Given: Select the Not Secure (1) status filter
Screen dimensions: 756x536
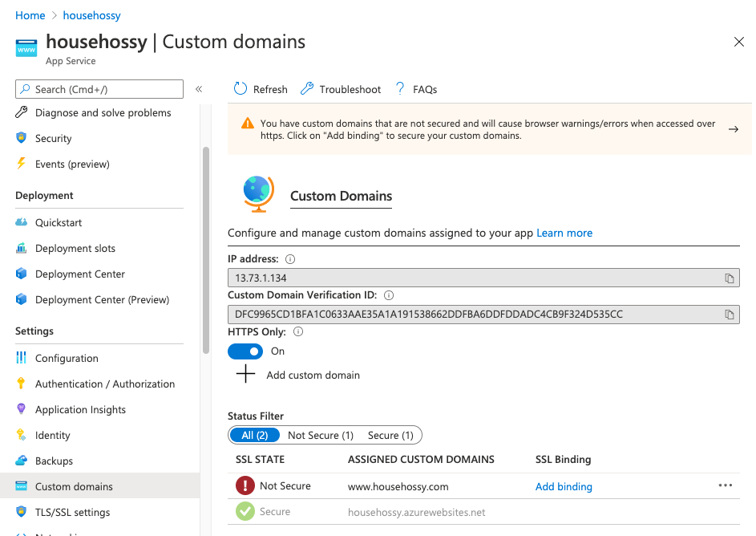Looking at the screenshot, I should point(321,435).
